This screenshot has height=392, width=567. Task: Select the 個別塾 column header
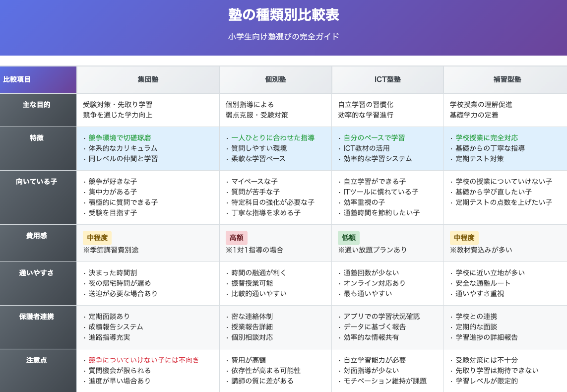275,79
